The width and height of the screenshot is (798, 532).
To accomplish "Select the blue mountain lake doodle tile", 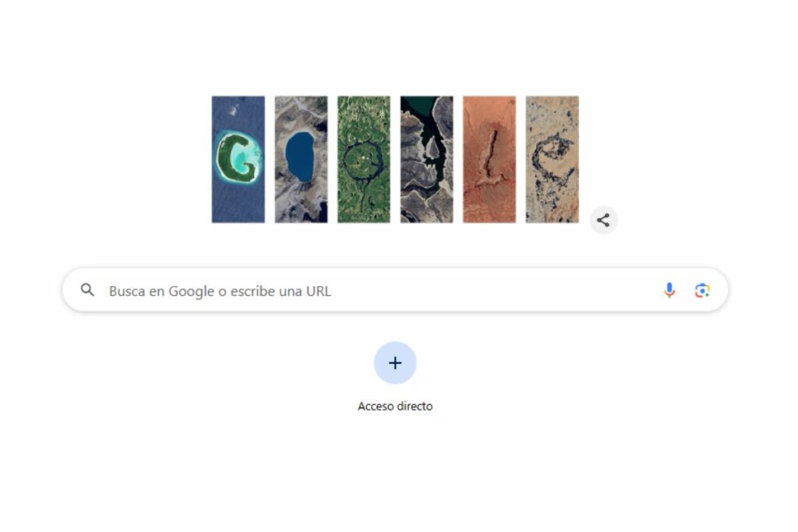I will (x=302, y=159).
